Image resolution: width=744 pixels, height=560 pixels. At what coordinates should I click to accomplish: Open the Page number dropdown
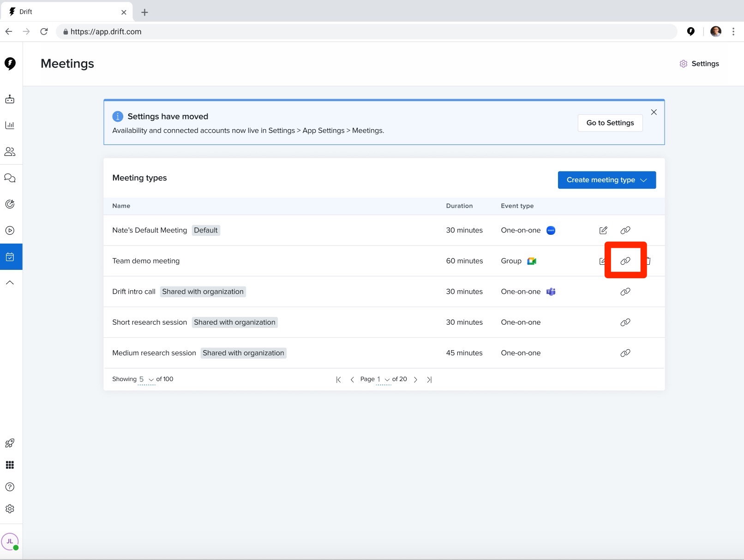384,379
